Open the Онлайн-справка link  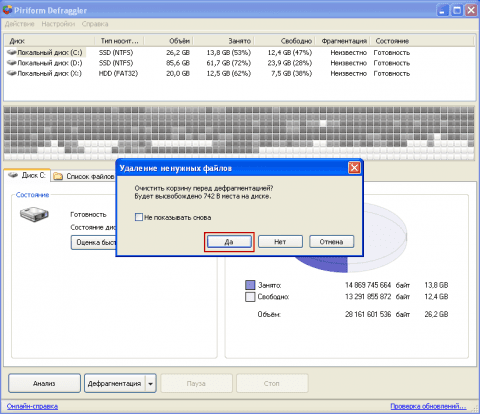click(32, 406)
